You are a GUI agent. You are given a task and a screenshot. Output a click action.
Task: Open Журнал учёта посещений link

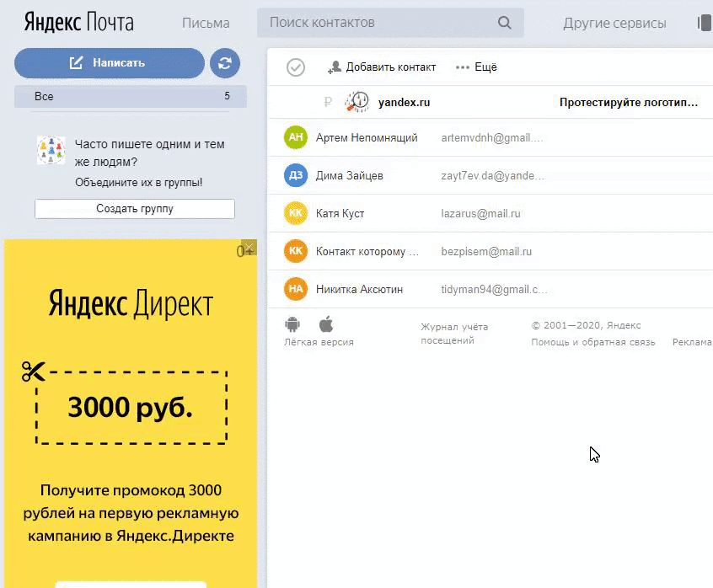click(454, 333)
